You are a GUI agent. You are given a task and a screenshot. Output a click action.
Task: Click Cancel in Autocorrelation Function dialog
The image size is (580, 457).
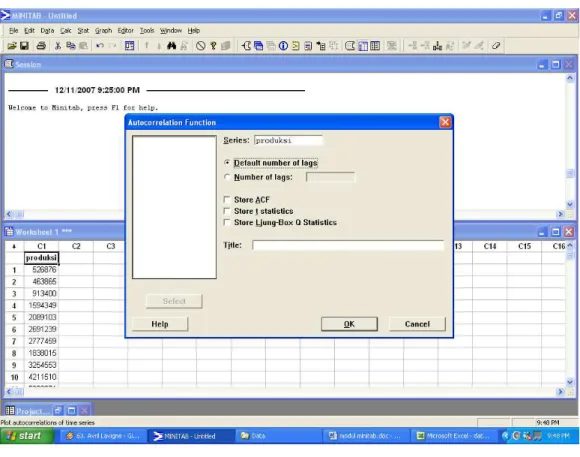[x=417, y=324]
